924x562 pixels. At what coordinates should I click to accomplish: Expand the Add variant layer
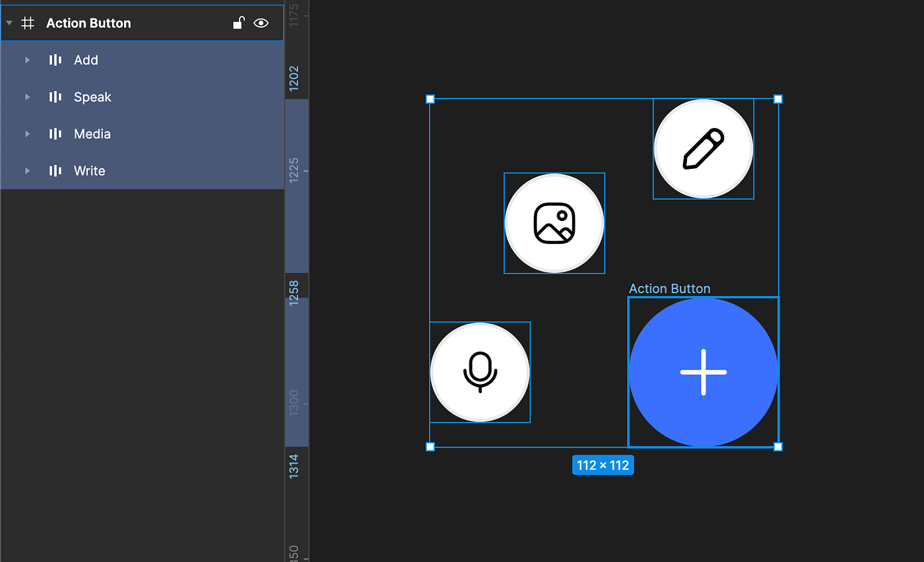pyautogui.click(x=27, y=60)
